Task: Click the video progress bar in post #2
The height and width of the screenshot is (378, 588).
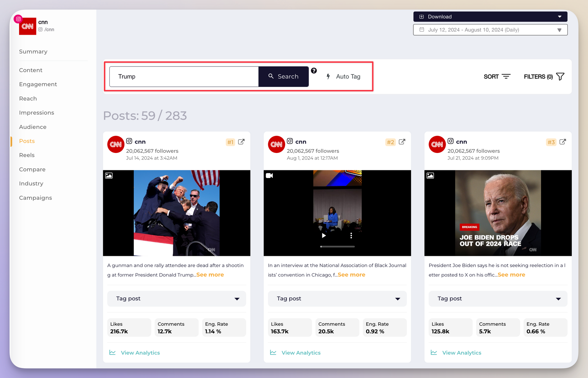Action: coord(337,247)
